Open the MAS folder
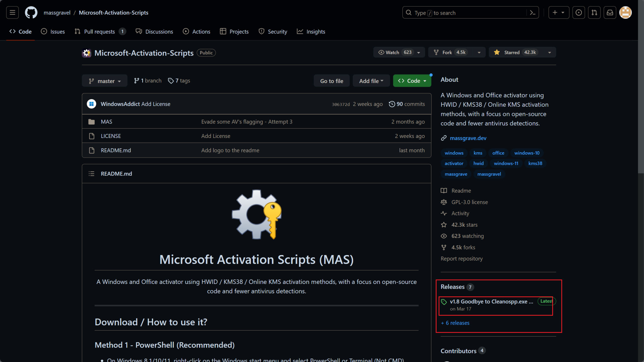Screen dimensions: 644x362 point(106,122)
